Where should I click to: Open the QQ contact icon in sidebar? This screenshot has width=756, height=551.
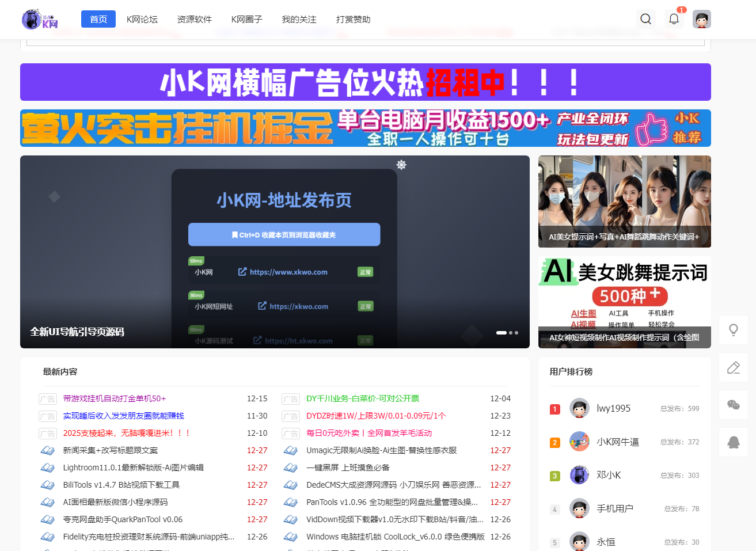pyautogui.click(x=733, y=442)
